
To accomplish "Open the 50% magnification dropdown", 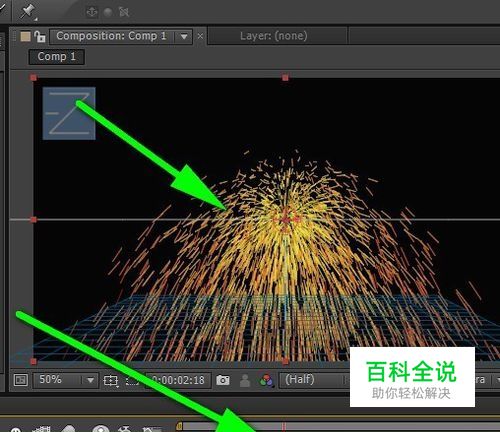I will coord(66,380).
